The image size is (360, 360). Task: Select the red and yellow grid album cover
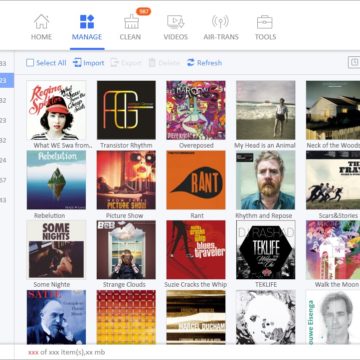(x=126, y=317)
